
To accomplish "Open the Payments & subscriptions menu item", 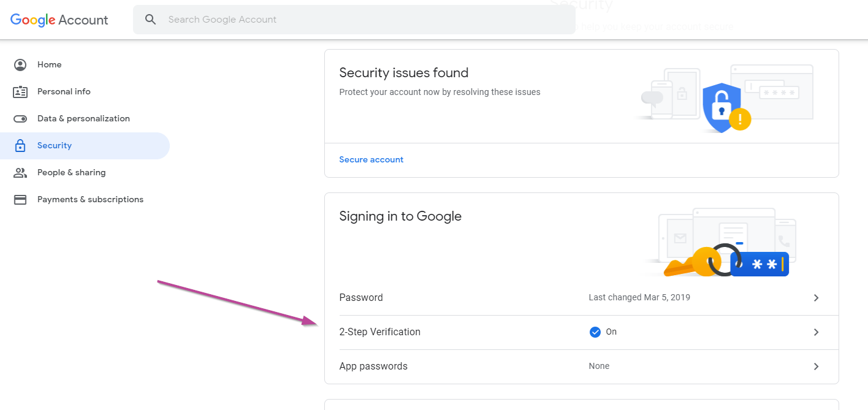I will coord(90,200).
